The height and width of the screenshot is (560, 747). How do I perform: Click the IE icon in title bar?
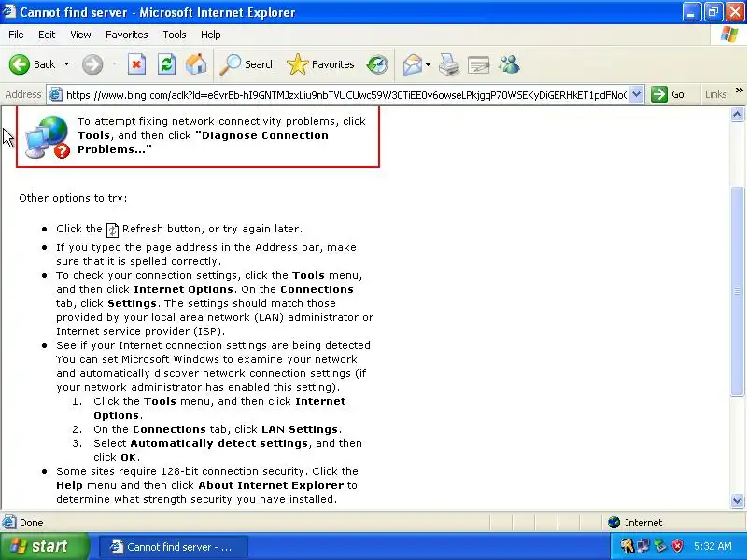point(9,11)
